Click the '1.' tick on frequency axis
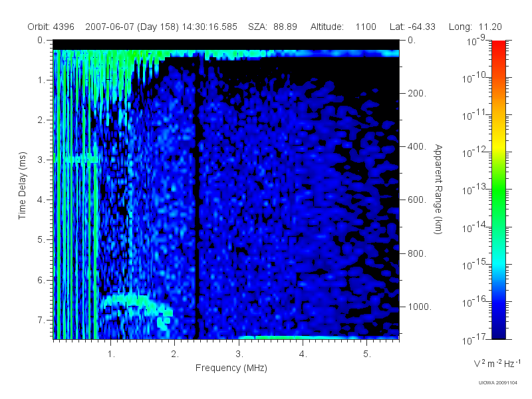The width and height of the screenshot is (532, 399). pyautogui.click(x=111, y=354)
